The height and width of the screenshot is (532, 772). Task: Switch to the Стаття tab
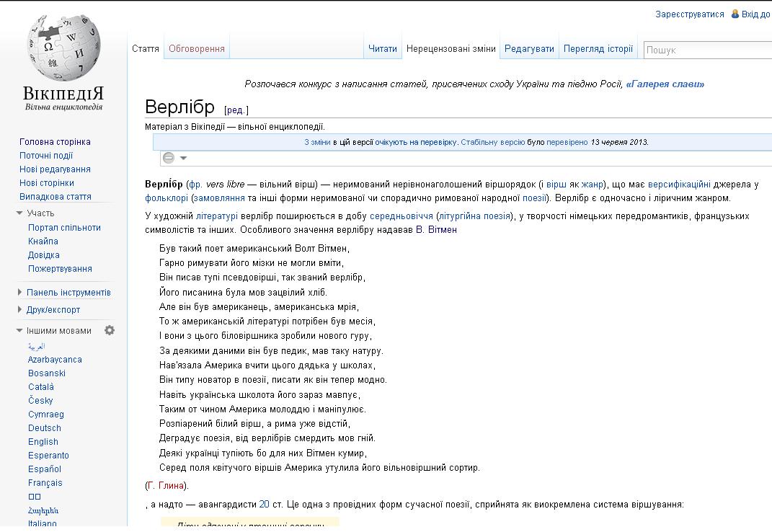145,49
